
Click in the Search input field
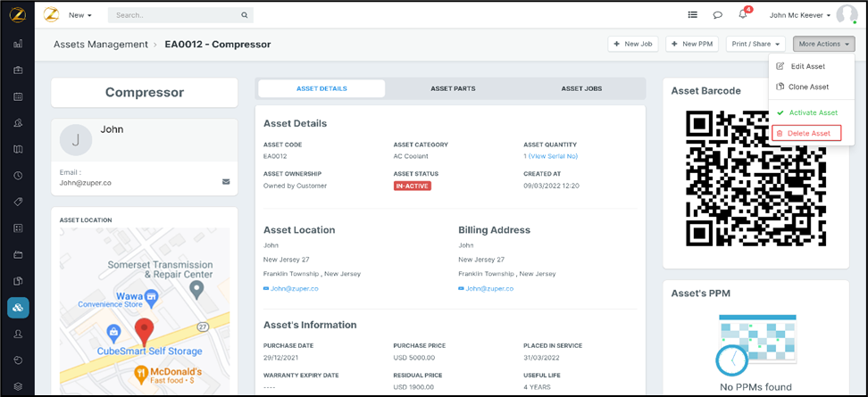click(174, 15)
